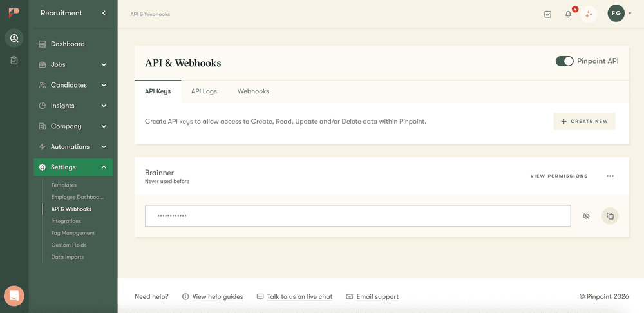Click the Automations lightning icon
Image resolution: width=644 pixels, height=313 pixels.
(x=43, y=147)
